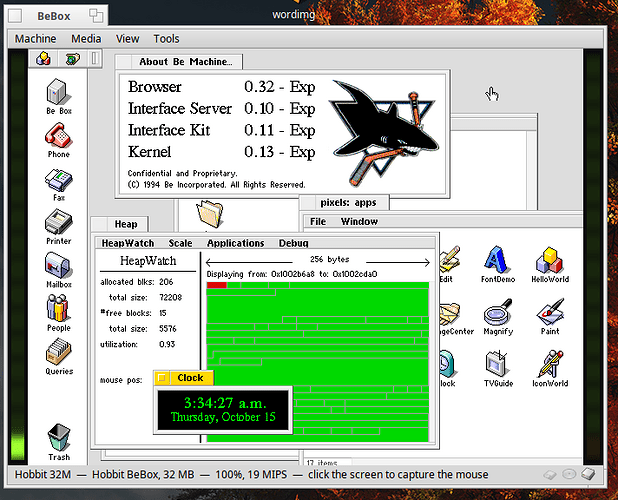The height and width of the screenshot is (500, 618).
Task: Click the allocated blks value 206
Action: click(x=166, y=282)
